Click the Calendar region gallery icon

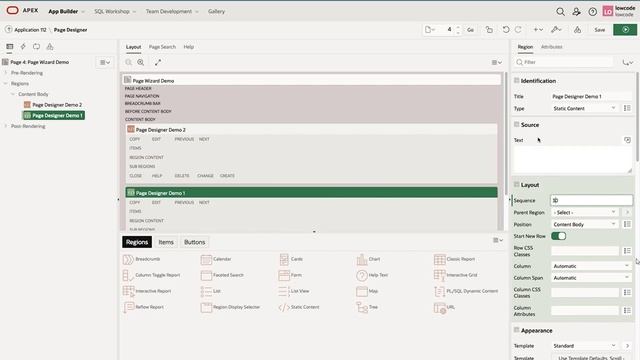tap(206, 260)
